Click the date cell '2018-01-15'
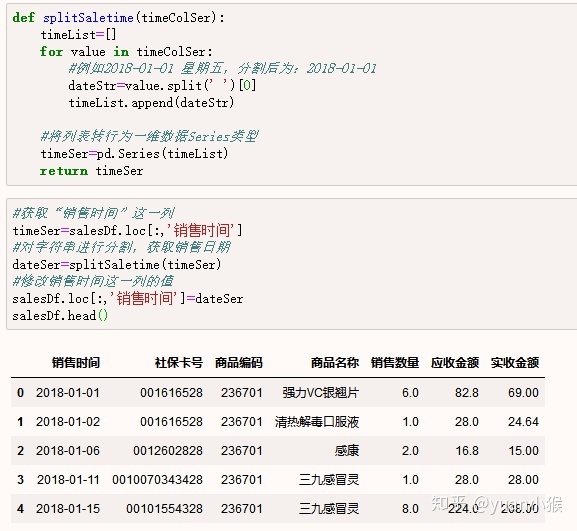 [68, 509]
